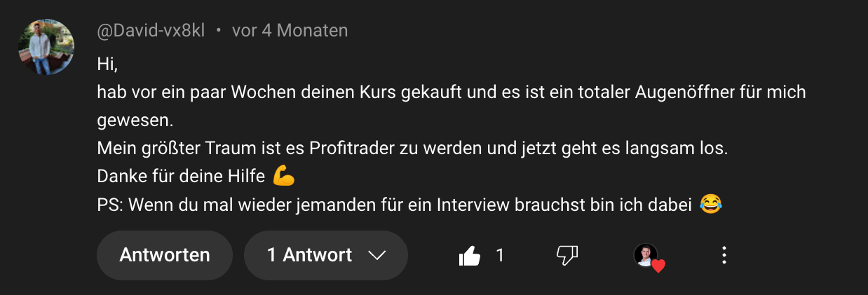Click the Antworten button
The image size is (868, 295).
[x=165, y=255]
